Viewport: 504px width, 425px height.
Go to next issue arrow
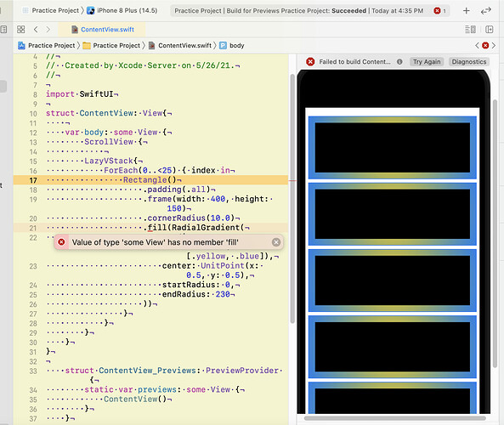(x=494, y=46)
